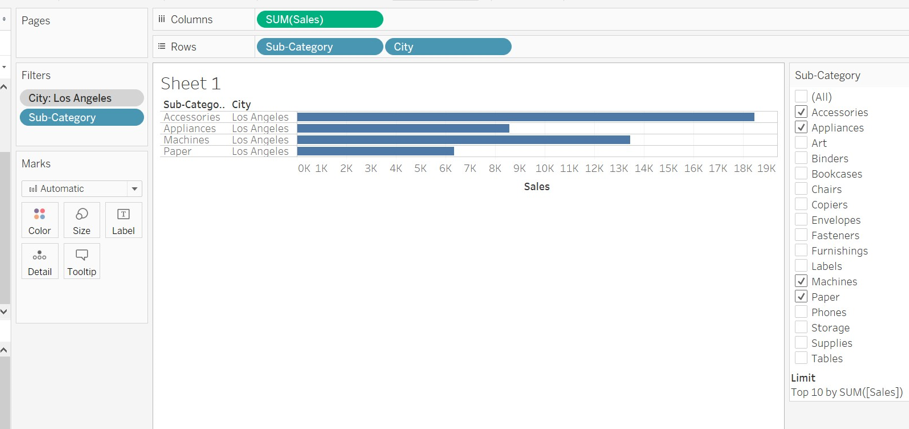This screenshot has width=909, height=429.
Task: Click the Sub-Category column header
Action: pyautogui.click(x=194, y=105)
